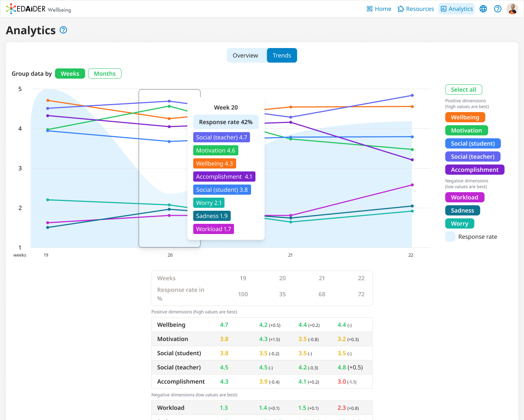Open the help question mark in header

coord(498,9)
